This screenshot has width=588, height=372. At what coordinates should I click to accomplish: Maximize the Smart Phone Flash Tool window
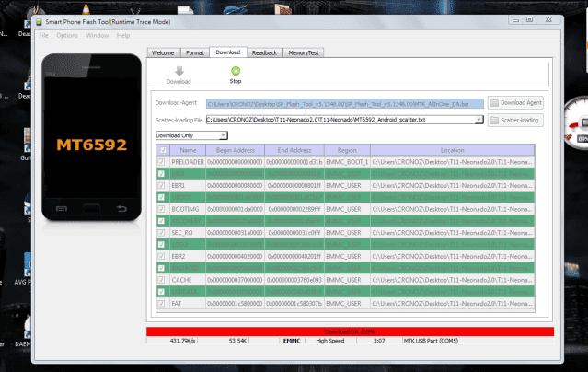(529, 19)
